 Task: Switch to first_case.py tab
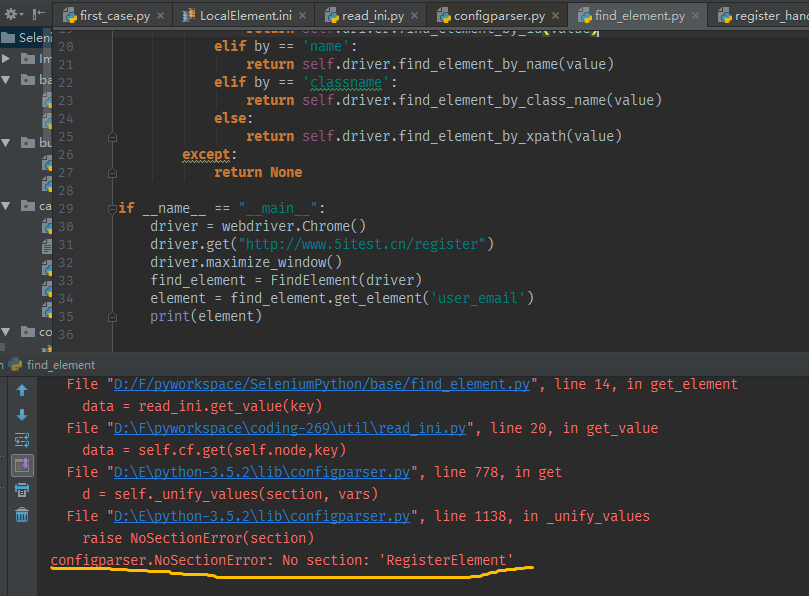click(113, 16)
